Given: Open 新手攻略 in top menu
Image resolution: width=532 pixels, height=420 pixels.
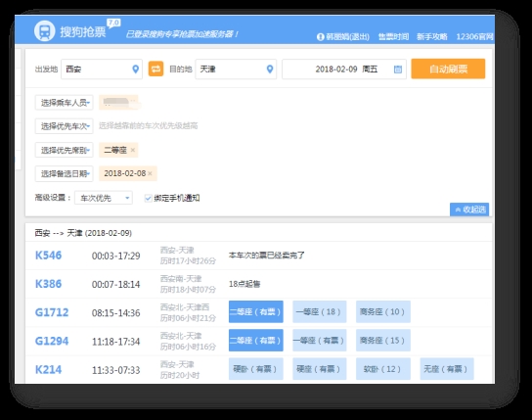Looking at the screenshot, I should [x=432, y=36].
